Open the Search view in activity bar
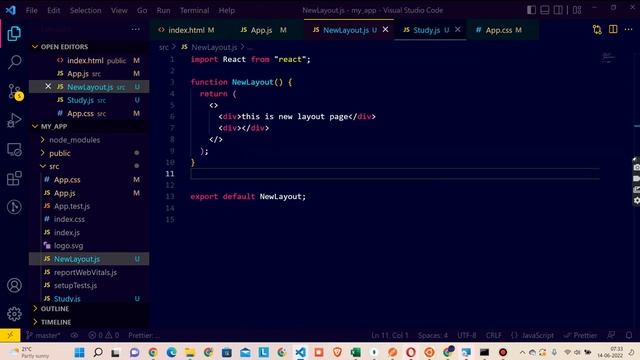Screen dimensions: 640x360 tap(14, 62)
